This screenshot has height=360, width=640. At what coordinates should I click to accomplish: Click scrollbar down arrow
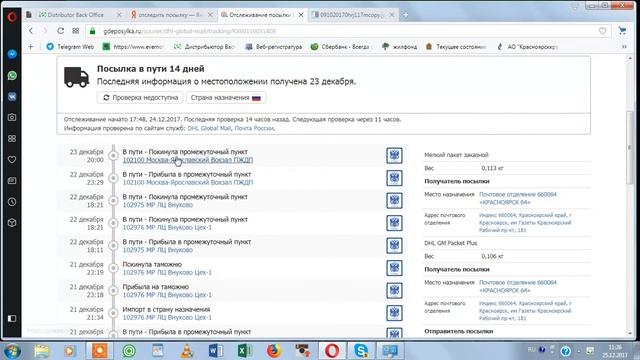click(630, 333)
